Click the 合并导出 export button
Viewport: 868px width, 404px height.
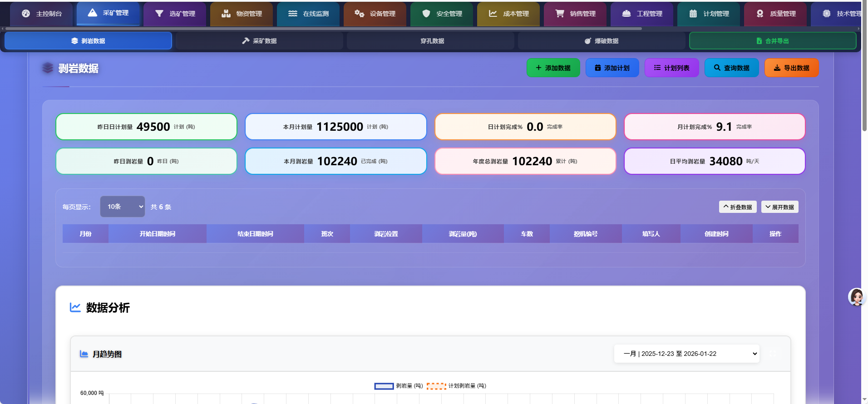click(772, 41)
